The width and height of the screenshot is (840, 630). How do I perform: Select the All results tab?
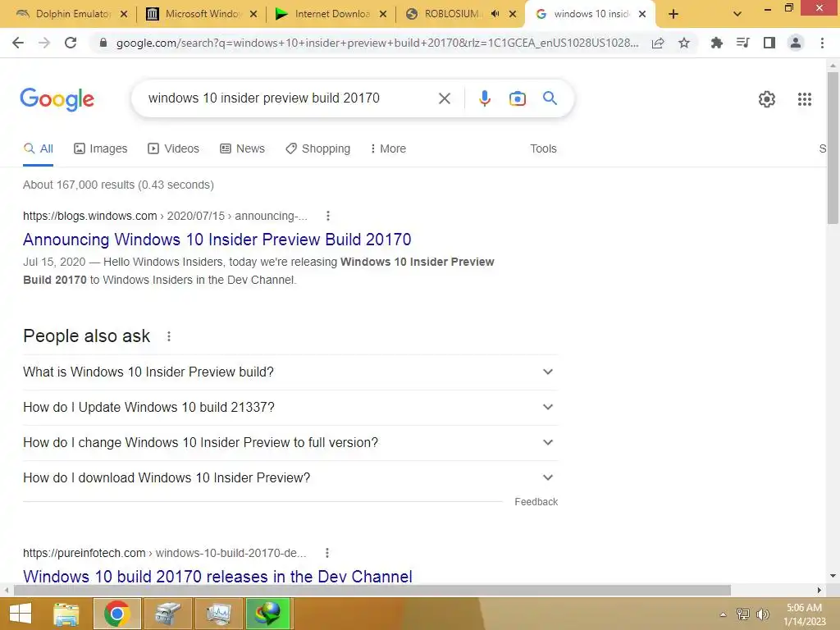(38, 148)
